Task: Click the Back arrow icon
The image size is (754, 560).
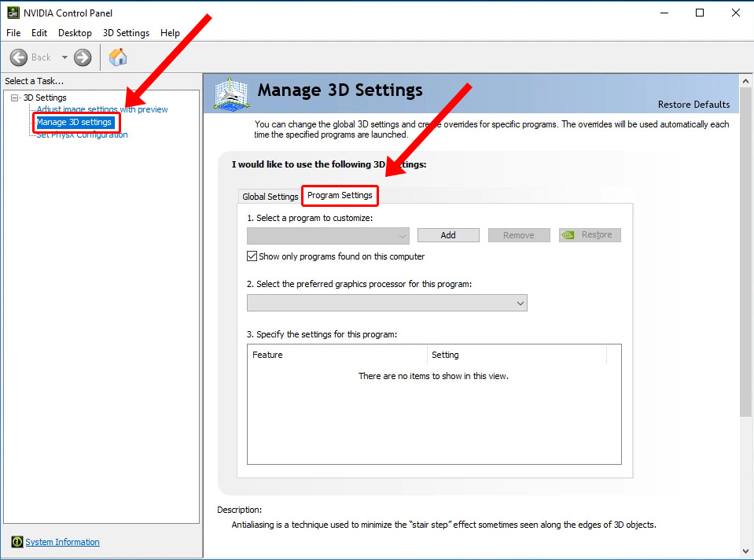Action: [x=19, y=57]
